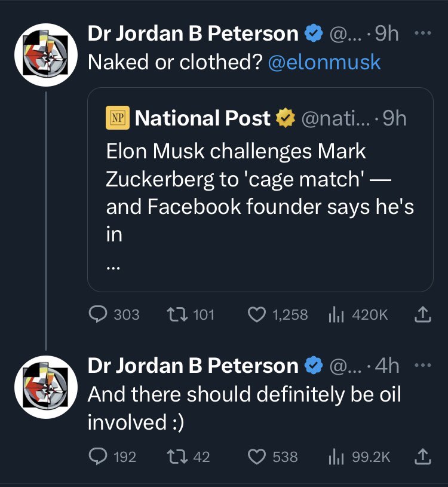Open the quoted National Post tweet card
This screenshot has width=448, height=487.
point(260,190)
